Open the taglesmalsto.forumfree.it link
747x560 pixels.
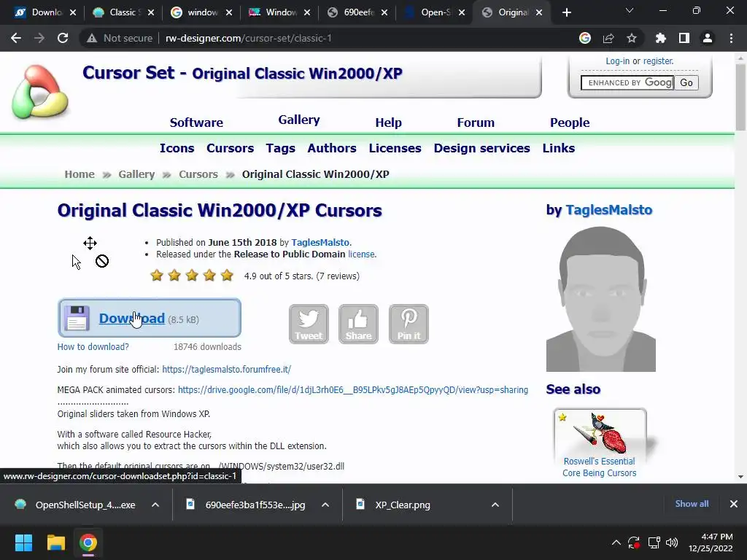point(226,369)
